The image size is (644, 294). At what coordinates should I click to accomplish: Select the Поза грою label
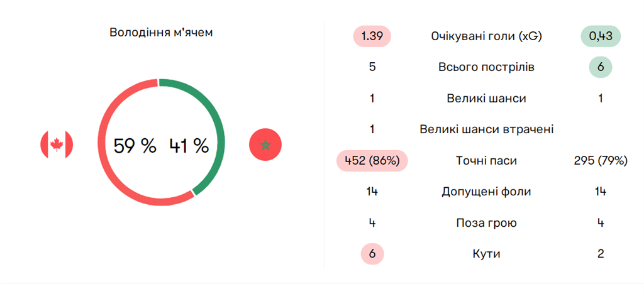click(x=486, y=222)
